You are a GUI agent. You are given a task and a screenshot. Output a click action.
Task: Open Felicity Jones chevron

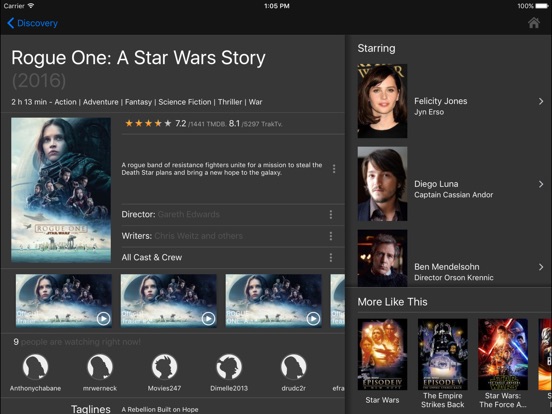pyautogui.click(x=541, y=101)
